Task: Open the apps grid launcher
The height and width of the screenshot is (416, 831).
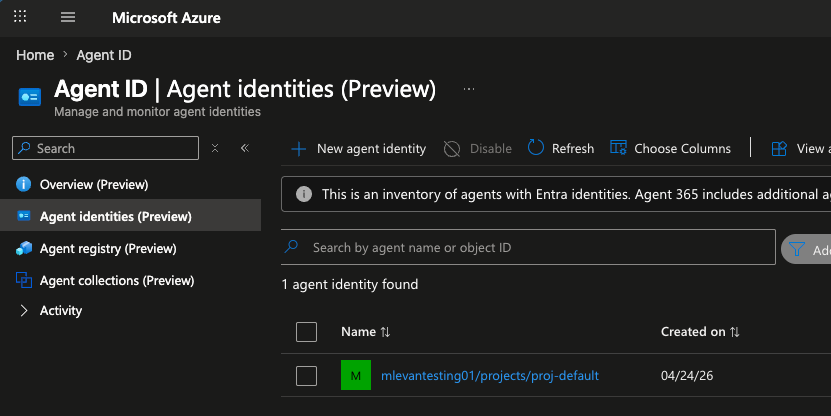Action: tap(20, 16)
